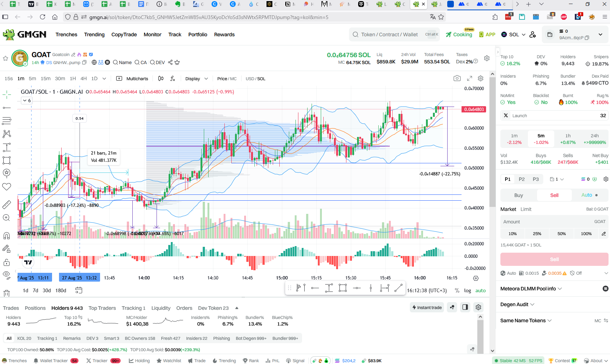Image resolution: width=610 pixels, height=364 pixels.
Task: Open account settings person icon
Action: (x=533, y=34)
